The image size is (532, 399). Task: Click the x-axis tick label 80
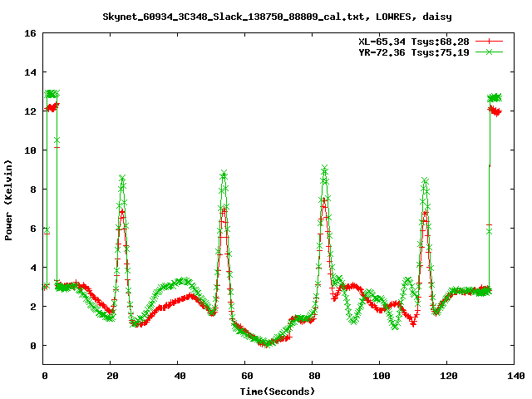coord(314,376)
